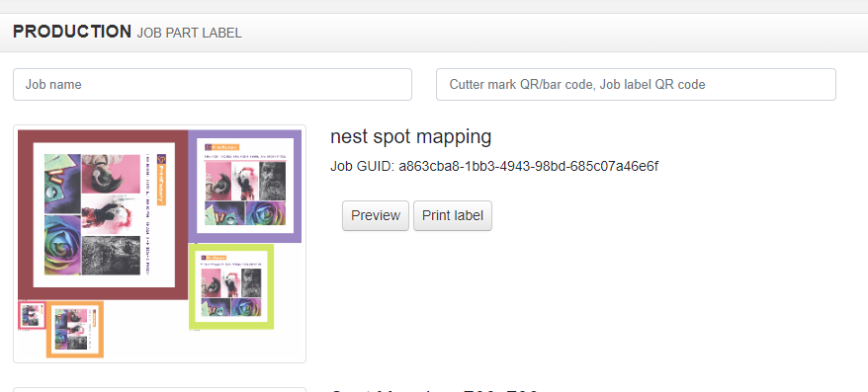This screenshot has height=392, width=868.
Task: Click the Job GUID text line
Action: click(x=494, y=167)
